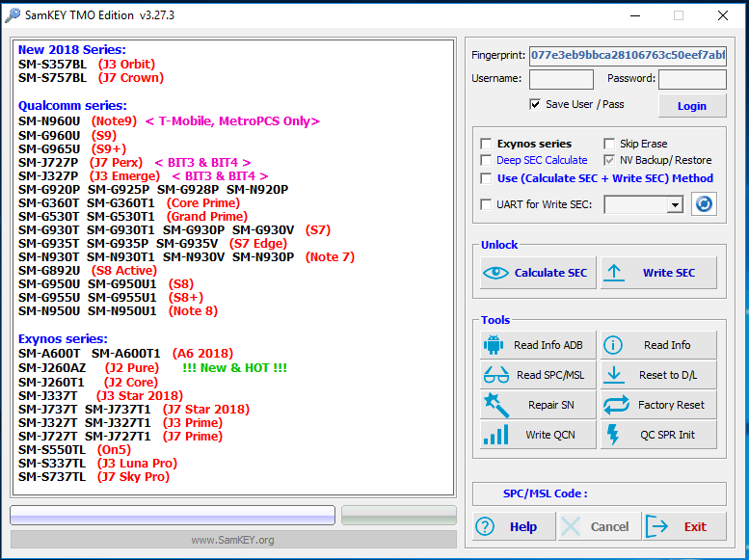
Task: Click the exit door arrow icon
Action: (656, 526)
